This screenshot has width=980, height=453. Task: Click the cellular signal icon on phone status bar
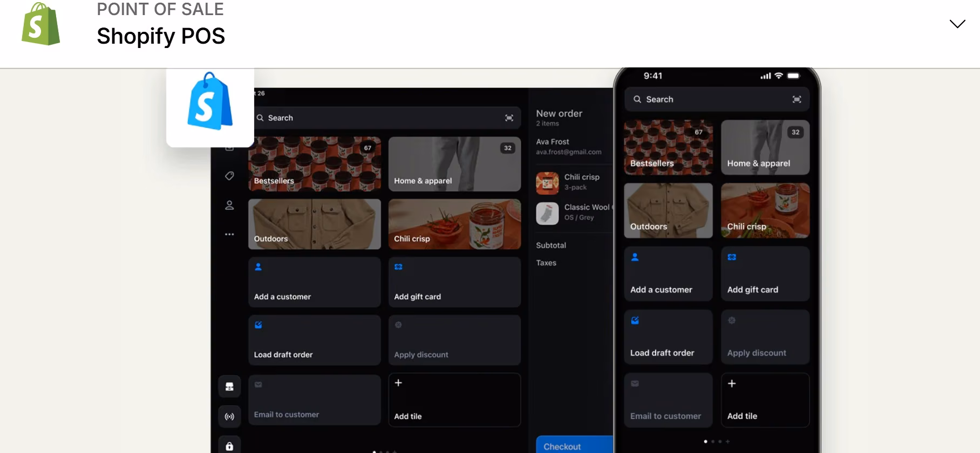point(766,76)
